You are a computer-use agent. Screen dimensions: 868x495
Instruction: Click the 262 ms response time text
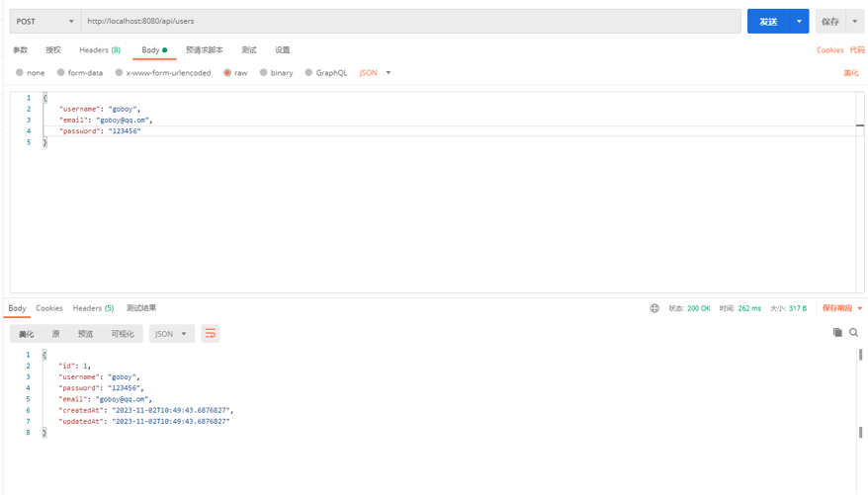(x=749, y=308)
